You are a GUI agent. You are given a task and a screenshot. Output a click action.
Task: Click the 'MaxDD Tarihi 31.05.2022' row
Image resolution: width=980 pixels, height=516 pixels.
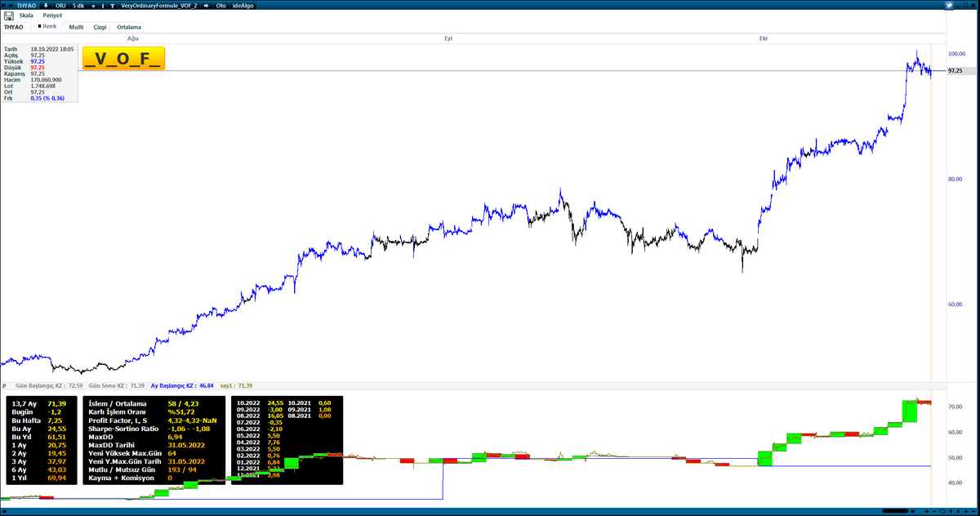(x=146, y=445)
